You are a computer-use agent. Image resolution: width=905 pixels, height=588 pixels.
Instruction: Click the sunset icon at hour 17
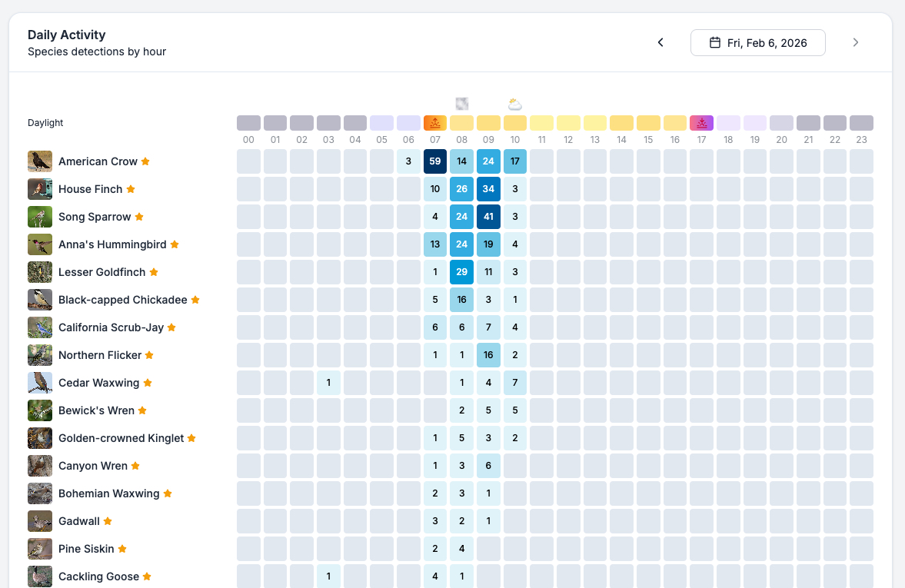(x=701, y=123)
